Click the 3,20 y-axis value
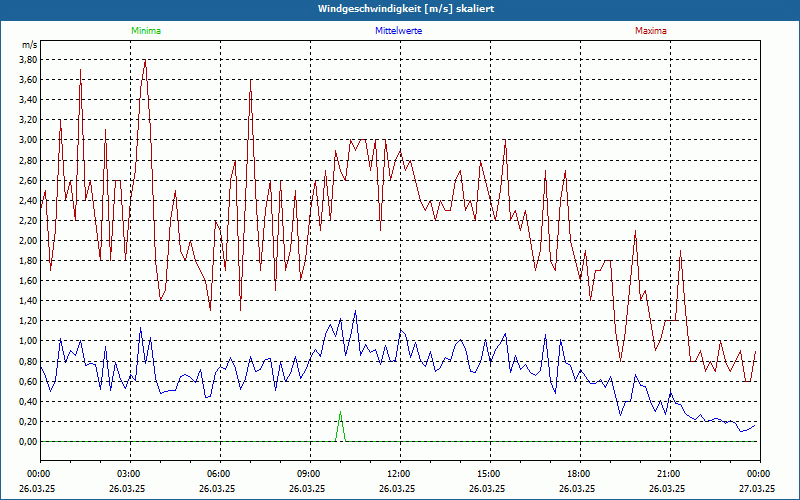 click(28, 120)
